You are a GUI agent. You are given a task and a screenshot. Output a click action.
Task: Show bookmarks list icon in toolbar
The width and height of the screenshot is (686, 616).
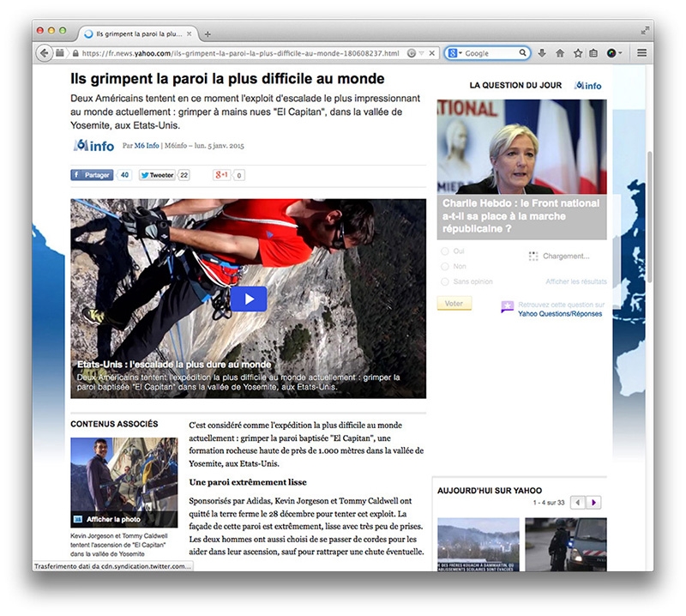[x=593, y=53]
